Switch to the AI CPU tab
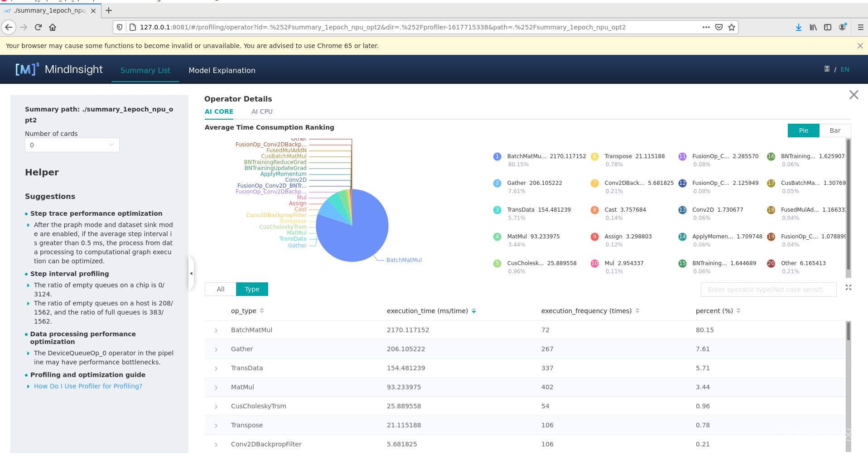 (x=262, y=111)
